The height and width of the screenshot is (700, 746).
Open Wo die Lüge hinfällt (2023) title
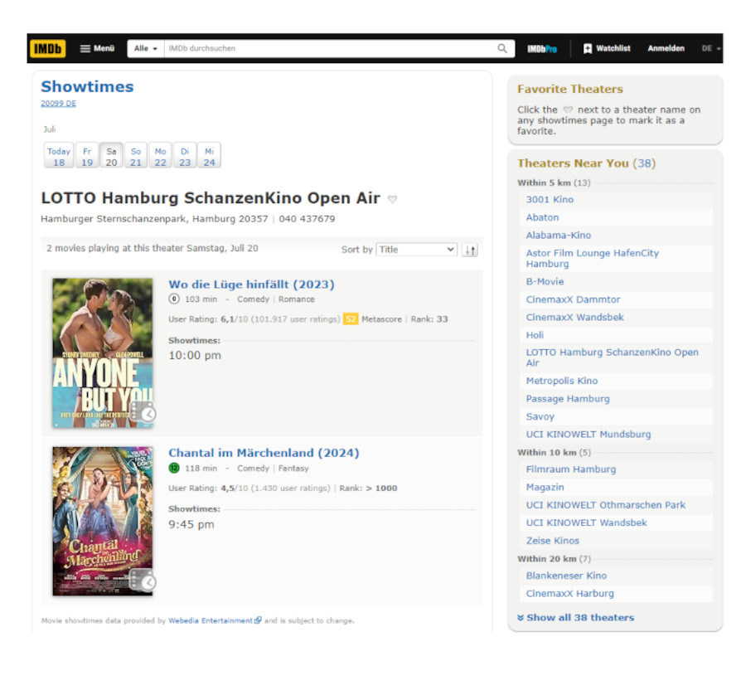tap(251, 284)
